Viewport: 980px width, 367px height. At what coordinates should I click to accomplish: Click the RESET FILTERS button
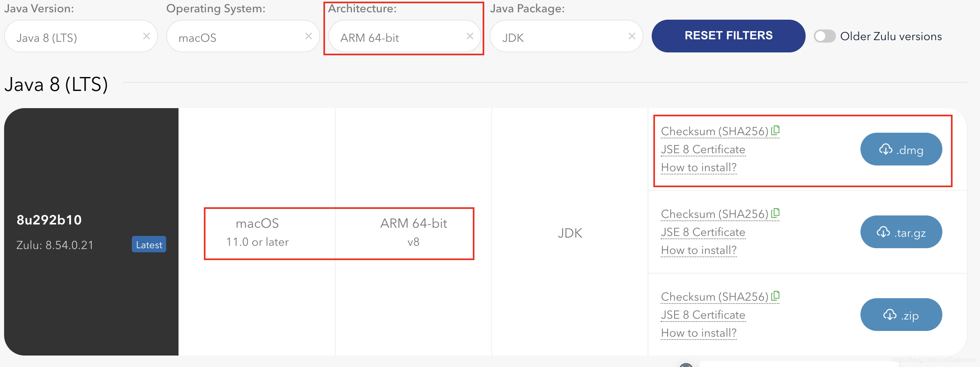click(728, 36)
